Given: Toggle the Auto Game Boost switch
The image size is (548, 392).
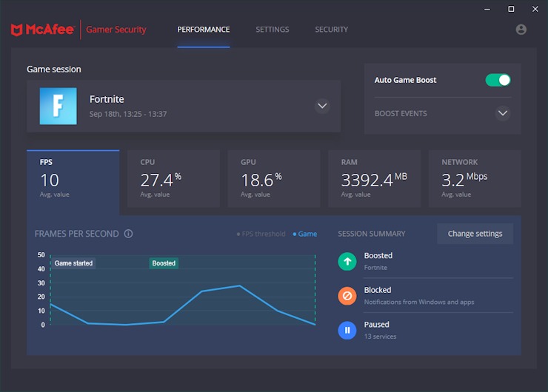Looking at the screenshot, I should point(498,80).
